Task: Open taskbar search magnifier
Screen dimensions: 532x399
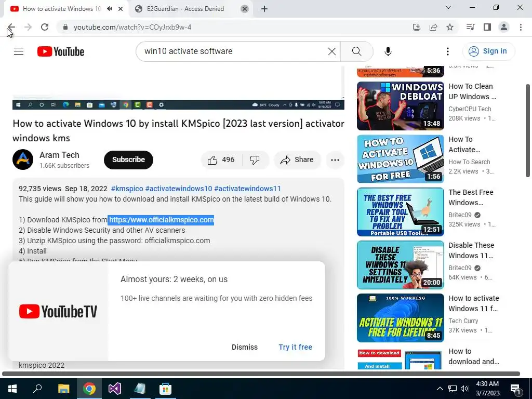Action: tap(37, 389)
